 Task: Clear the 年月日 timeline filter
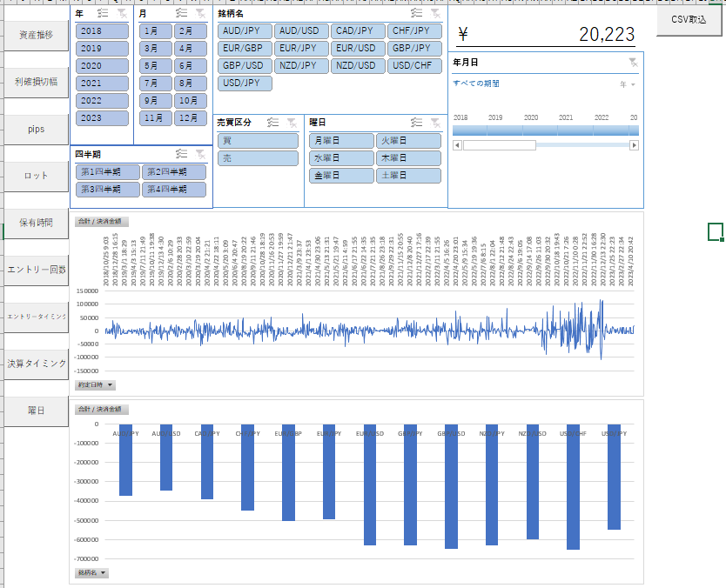633,63
